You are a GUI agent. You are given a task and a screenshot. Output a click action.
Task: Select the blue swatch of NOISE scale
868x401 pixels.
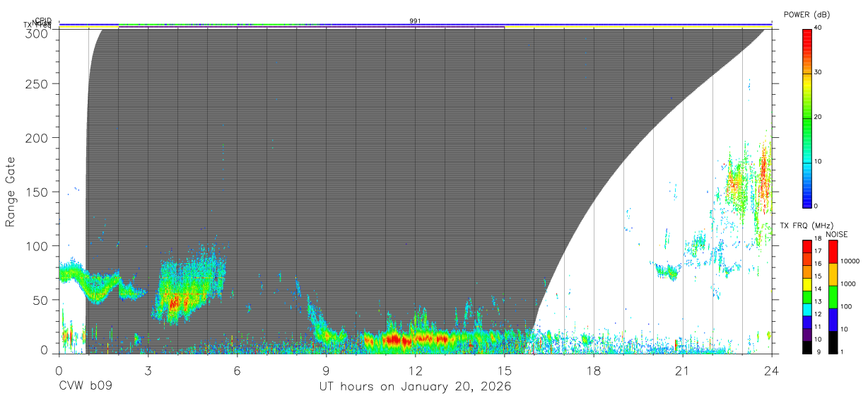(833, 320)
